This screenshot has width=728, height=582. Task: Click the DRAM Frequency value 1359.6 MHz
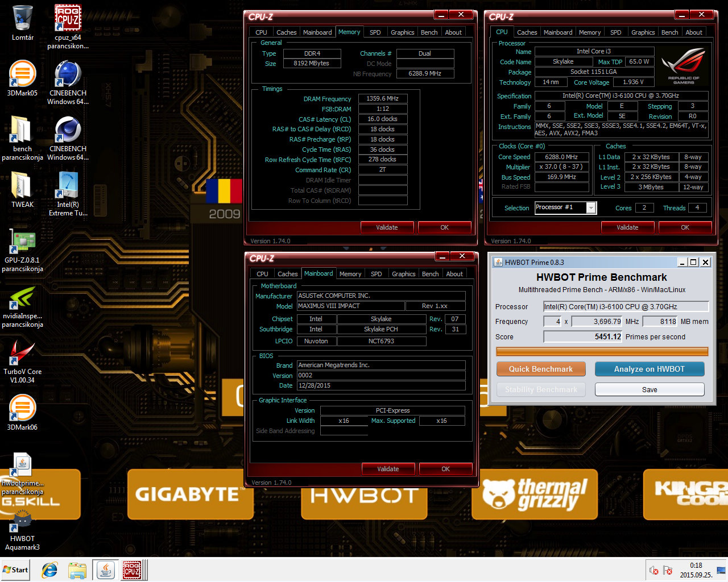(x=382, y=98)
